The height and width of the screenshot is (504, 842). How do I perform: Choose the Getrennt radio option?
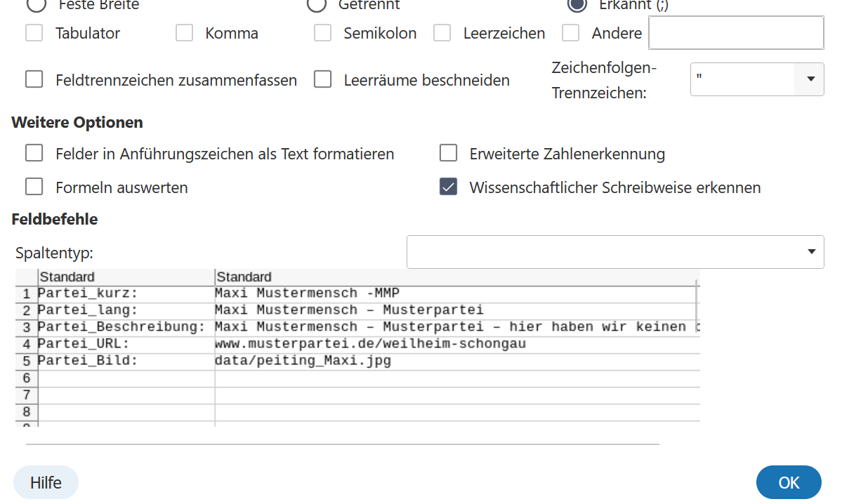(317, 4)
